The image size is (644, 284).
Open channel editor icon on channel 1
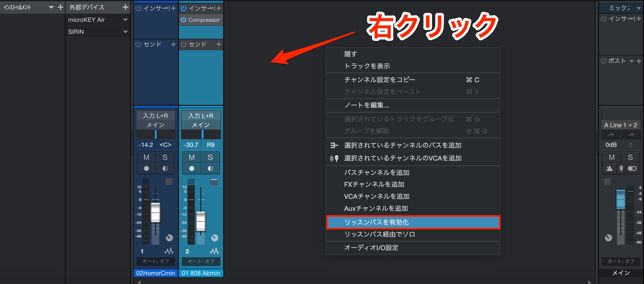coord(169,182)
